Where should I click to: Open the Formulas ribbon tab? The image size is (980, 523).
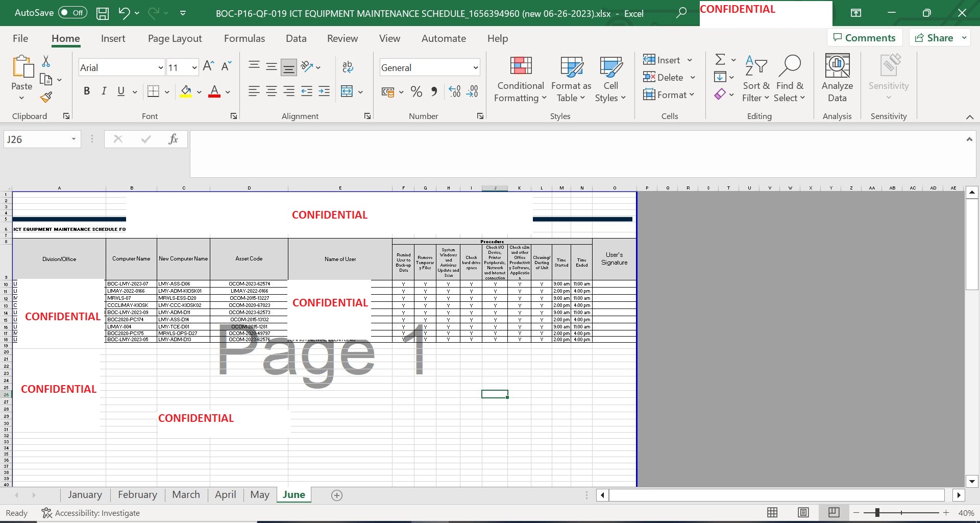(244, 38)
